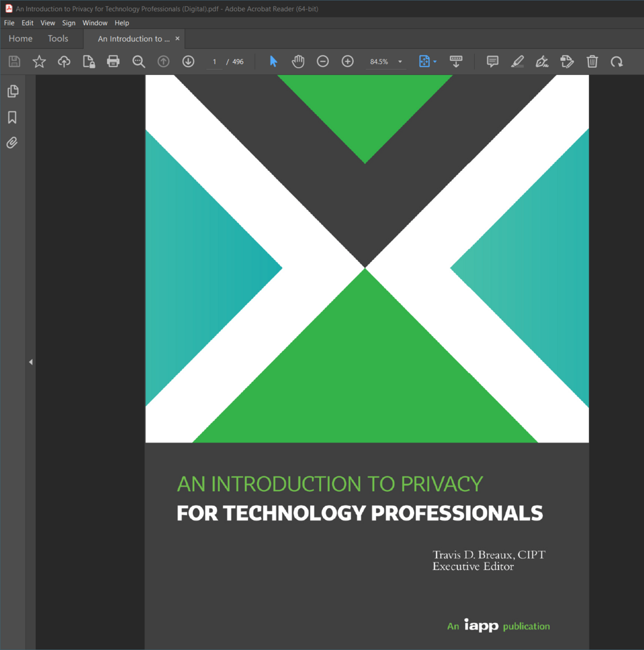Click the AN INTRODUCTION TO PRIVACY heading
Viewport: 644px width, 650px height.
coord(330,483)
